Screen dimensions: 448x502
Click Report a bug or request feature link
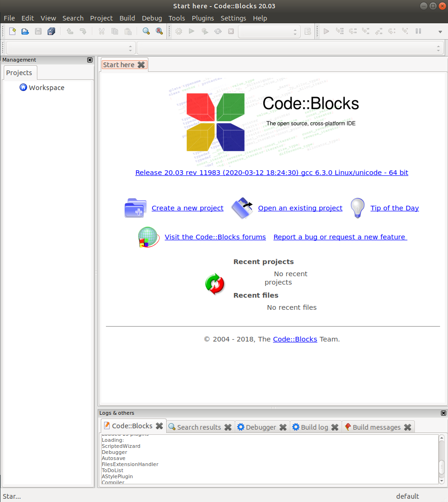(340, 237)
